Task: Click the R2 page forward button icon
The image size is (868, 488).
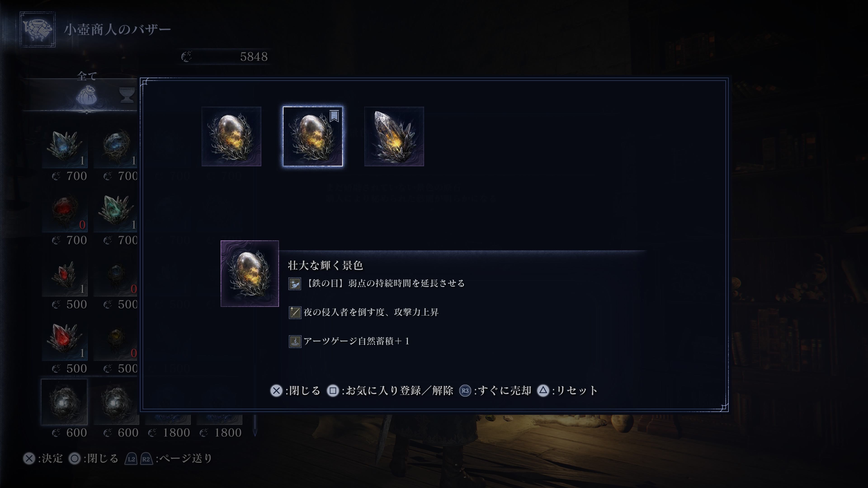Action: 146,459
